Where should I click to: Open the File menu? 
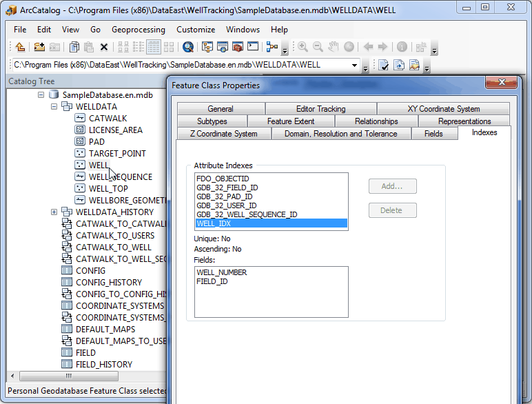click(20, 30)
